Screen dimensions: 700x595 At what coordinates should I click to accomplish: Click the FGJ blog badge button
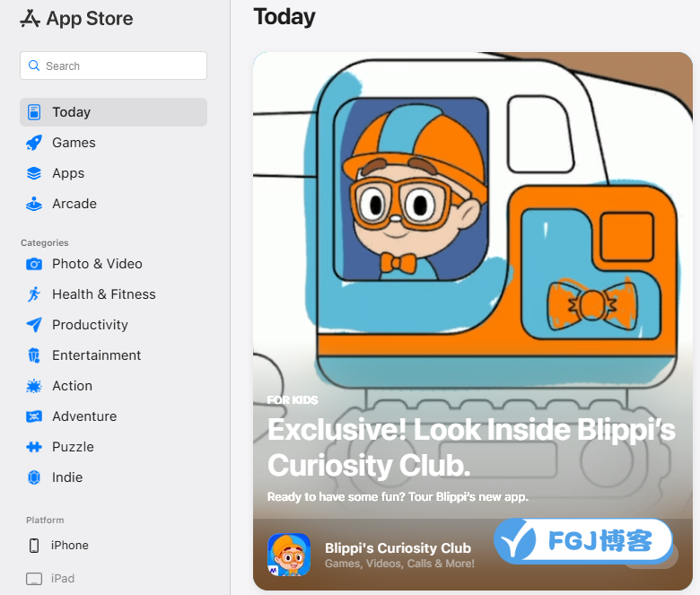tap(583, 540)
